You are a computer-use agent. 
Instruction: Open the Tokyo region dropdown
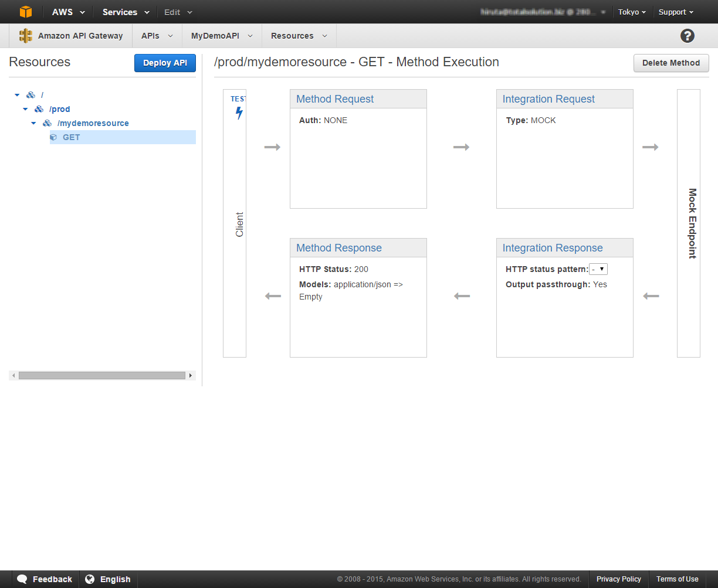632,12
